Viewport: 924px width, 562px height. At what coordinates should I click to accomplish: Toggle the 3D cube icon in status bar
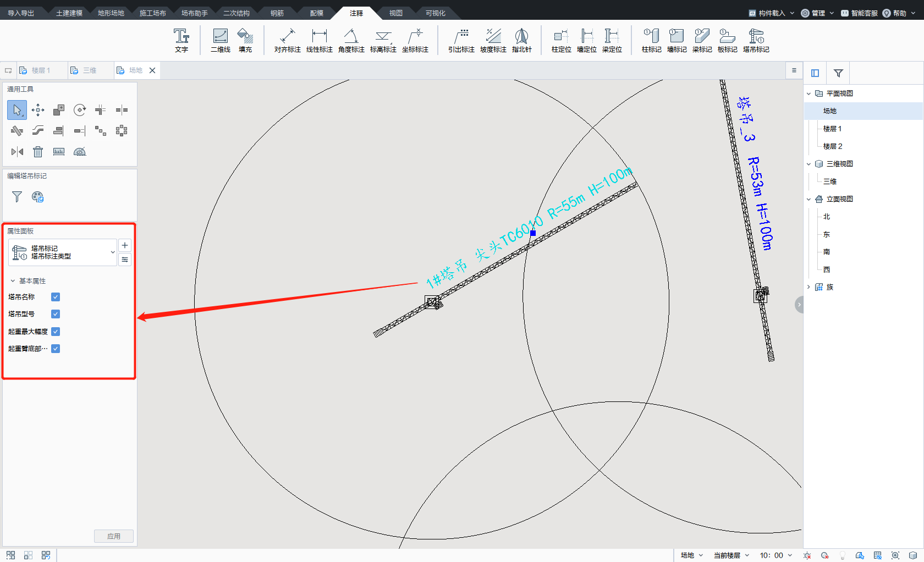coord(913,555)
